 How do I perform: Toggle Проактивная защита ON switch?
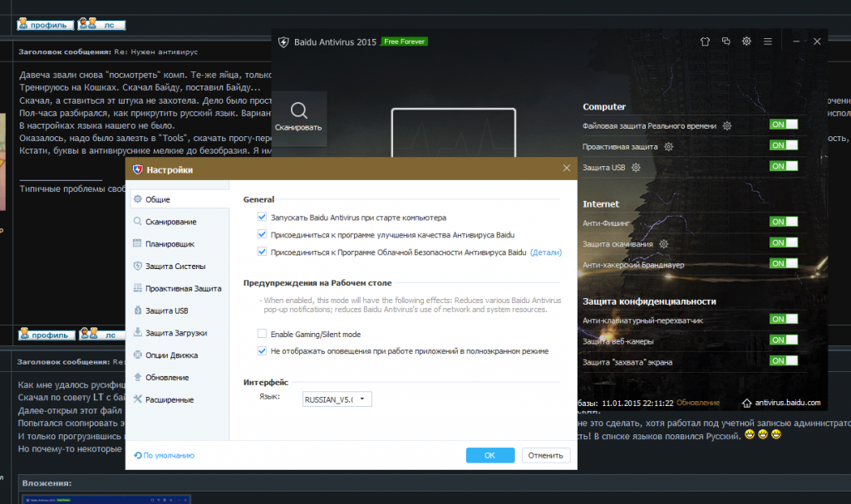pos(784,145)
